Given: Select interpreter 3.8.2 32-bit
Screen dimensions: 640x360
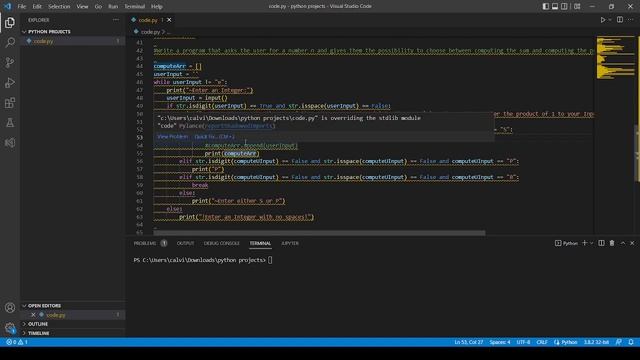Looking at the screenshot, I should coord(596,342).
